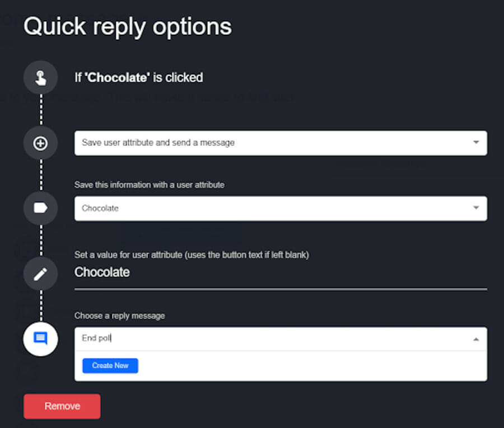Viewport: 504px width, 428px height.
Task: Click the Create New button
Action: click(x=110, y=366)
